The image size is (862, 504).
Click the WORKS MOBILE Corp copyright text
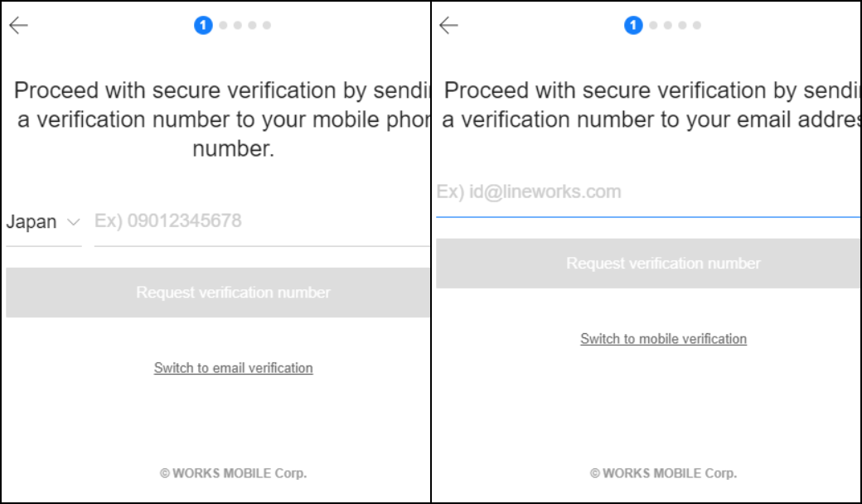(x=235, y=472)
